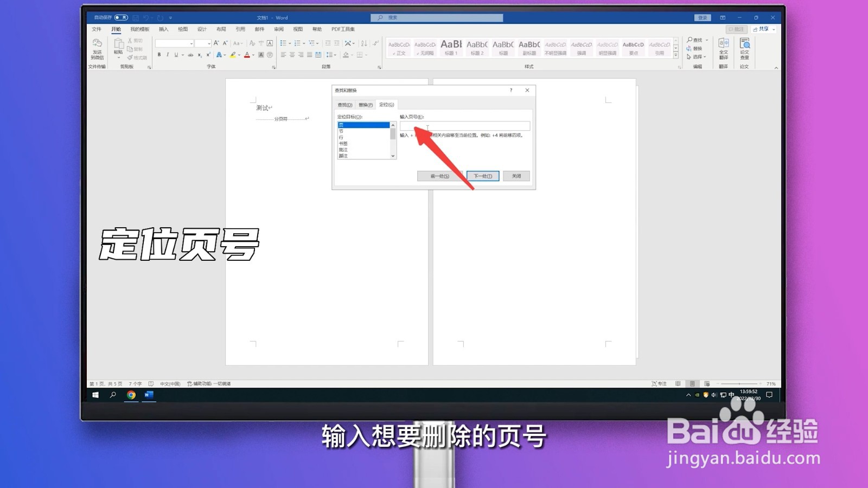The height and width of the screenshot is (488, 868).
Task: Clear all formatting with the eraser icon
Action: [x=252, y=43]
